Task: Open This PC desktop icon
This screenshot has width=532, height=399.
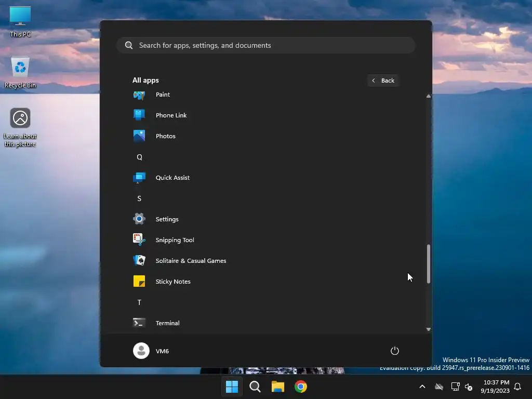Action: pyautogui.click(x=20, y=16)
